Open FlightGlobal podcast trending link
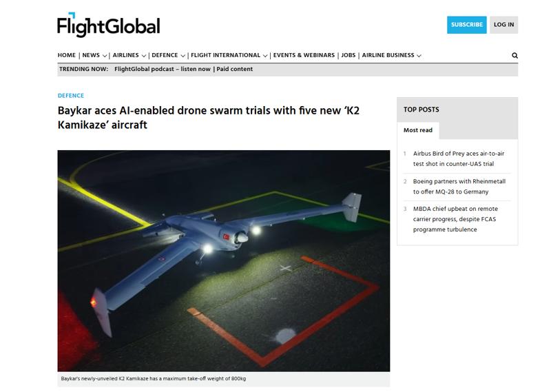This screenshot has width=551, height=392. coord(163,69)
